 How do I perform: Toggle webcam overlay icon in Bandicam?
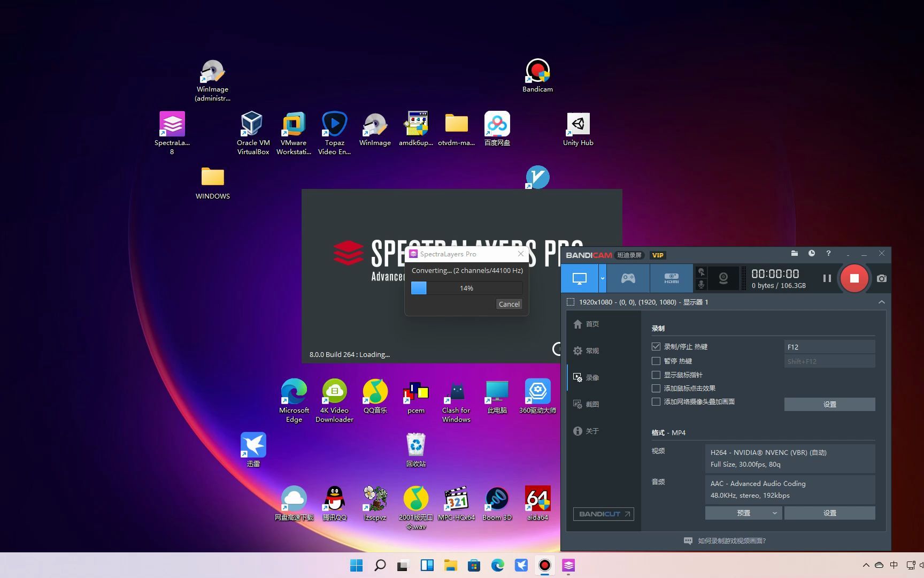pyautogui.click(x=723, y=278)
